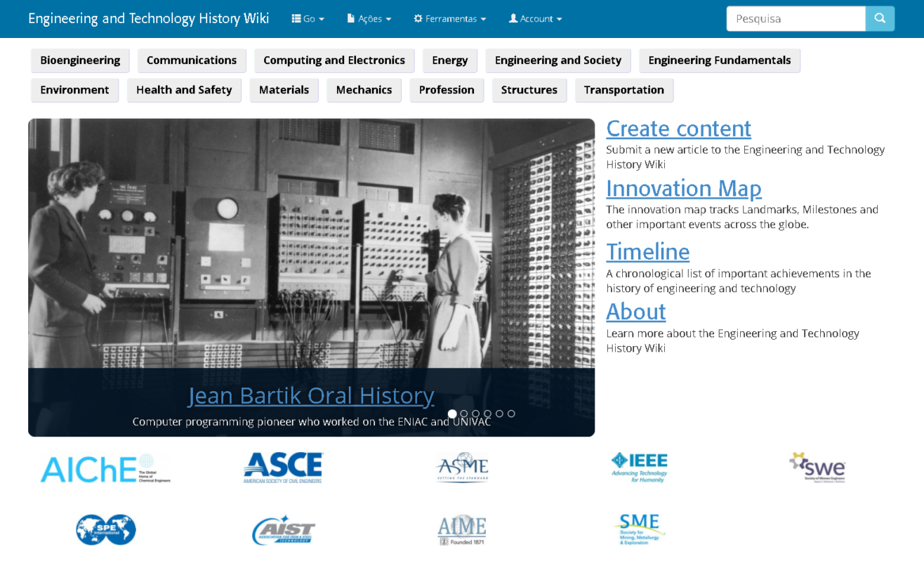Open the Bioengineering category
924x563 pixels.
[80, 60]
